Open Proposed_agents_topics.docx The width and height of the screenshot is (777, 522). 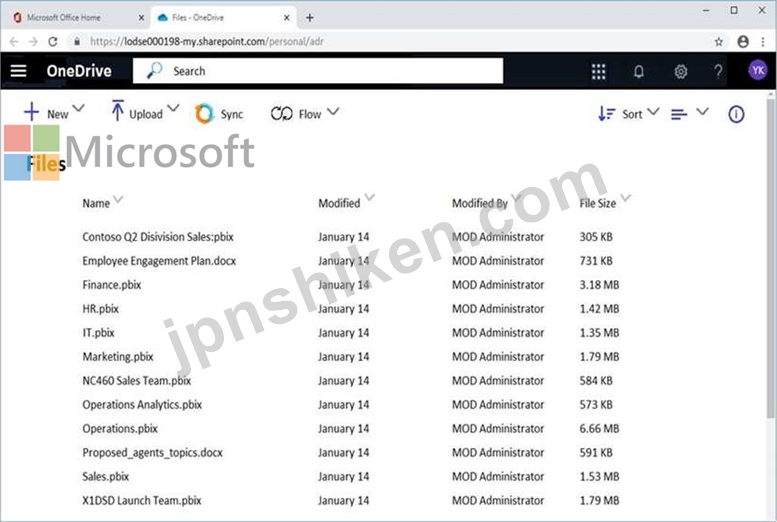click(x=152, y=453)
